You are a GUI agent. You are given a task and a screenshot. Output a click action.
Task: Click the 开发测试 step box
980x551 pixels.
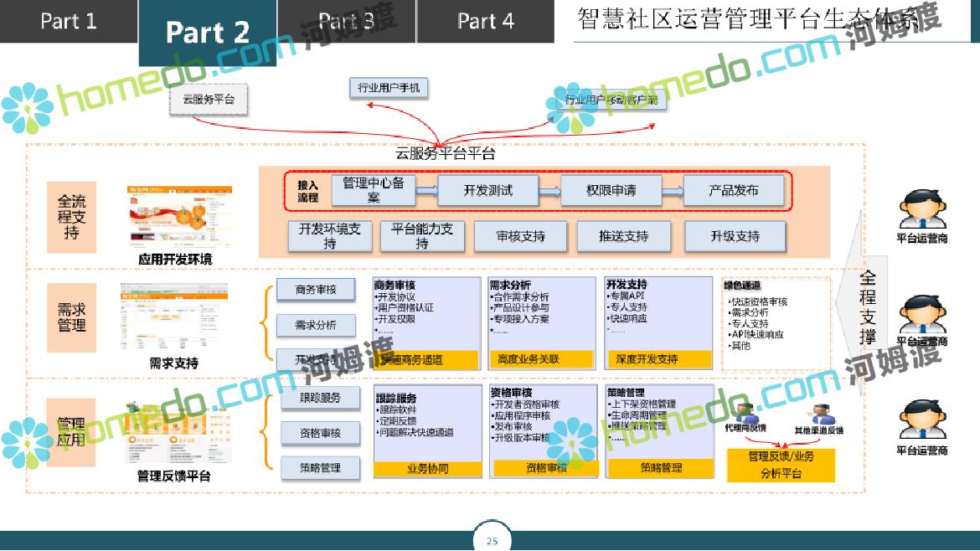pyautogui.click(x=487, y=191)
